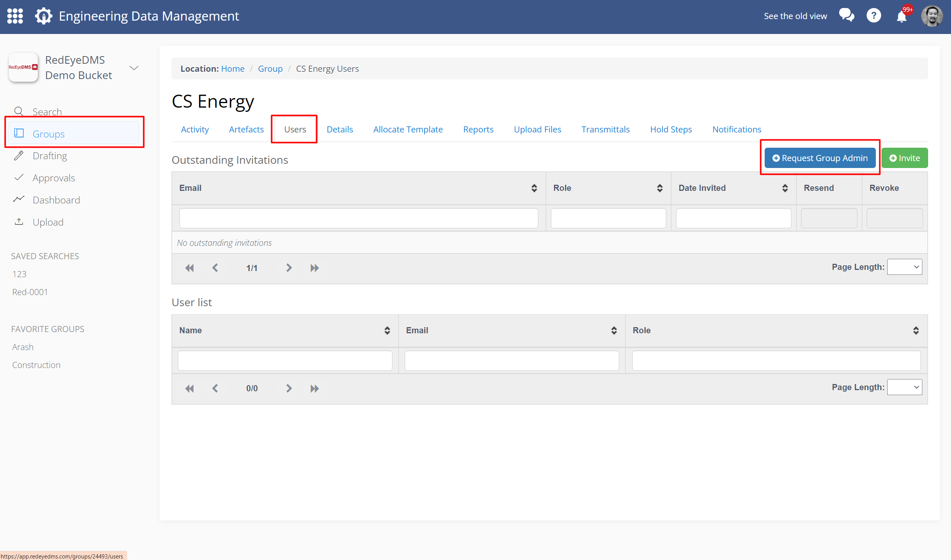Open Groups in the sidebar
Screen dimensions: 951x560
74,134
